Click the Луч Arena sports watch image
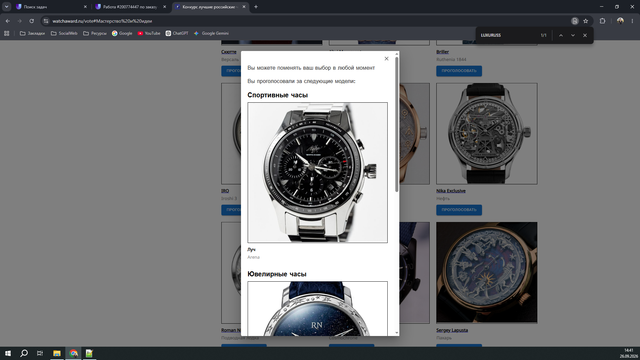The width and height of the screenshot is (640, 360). click(318, 173)
